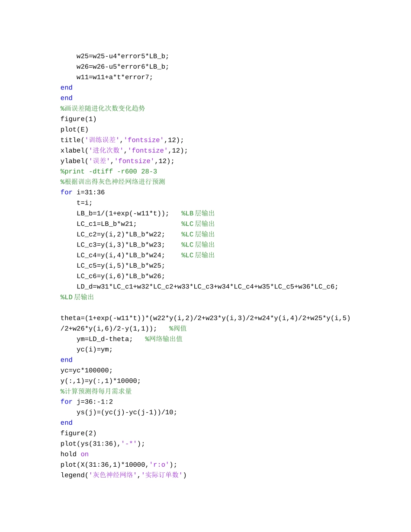
Task: Click the ylabel('误差') line
Action: (118, 161)
